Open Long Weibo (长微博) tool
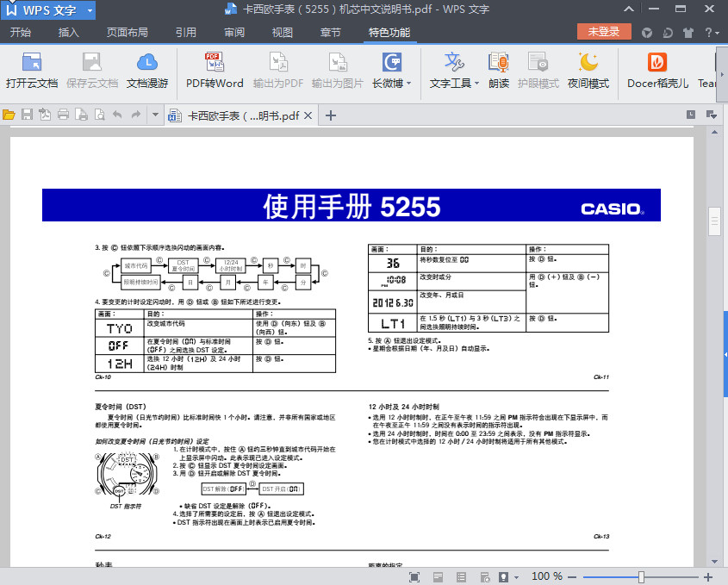 click(x=391, y=71)
